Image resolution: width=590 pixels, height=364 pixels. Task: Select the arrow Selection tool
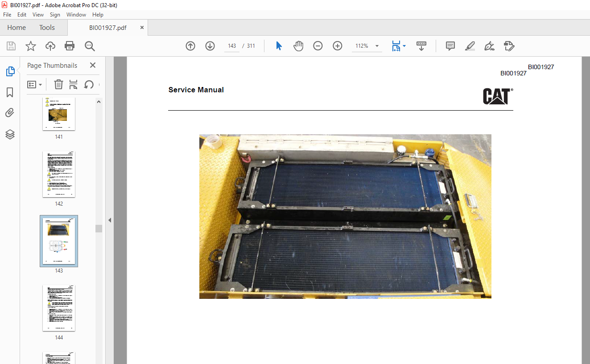click(x=279, y=46)
